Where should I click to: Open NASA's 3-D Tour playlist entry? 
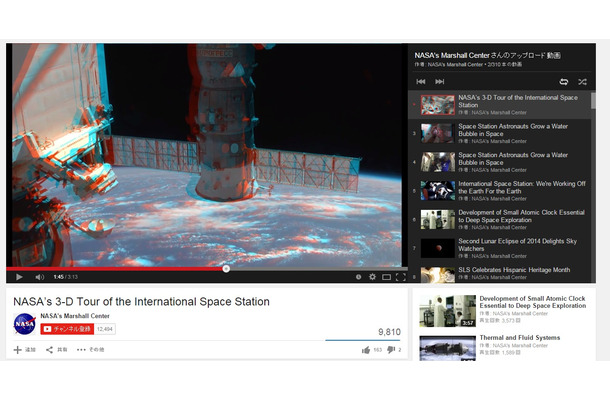pyautogui.click(x=501, y=105)
